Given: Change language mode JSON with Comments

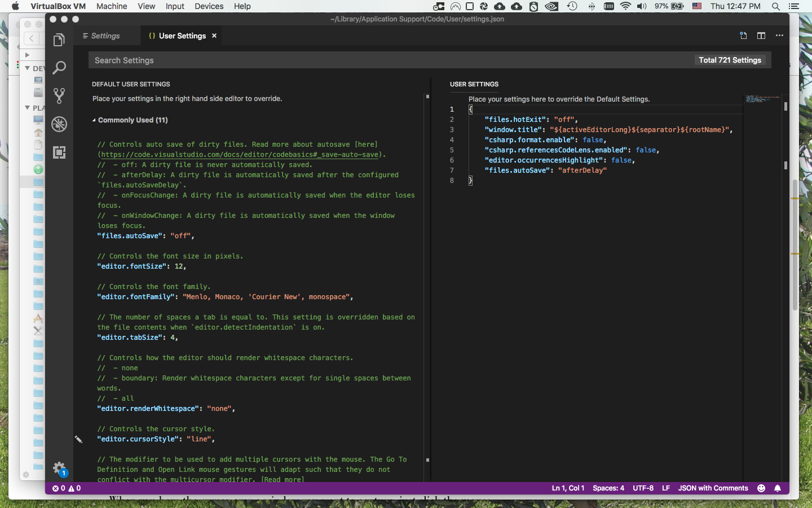Looking at the screenshot, I should [x=713, y=488].
